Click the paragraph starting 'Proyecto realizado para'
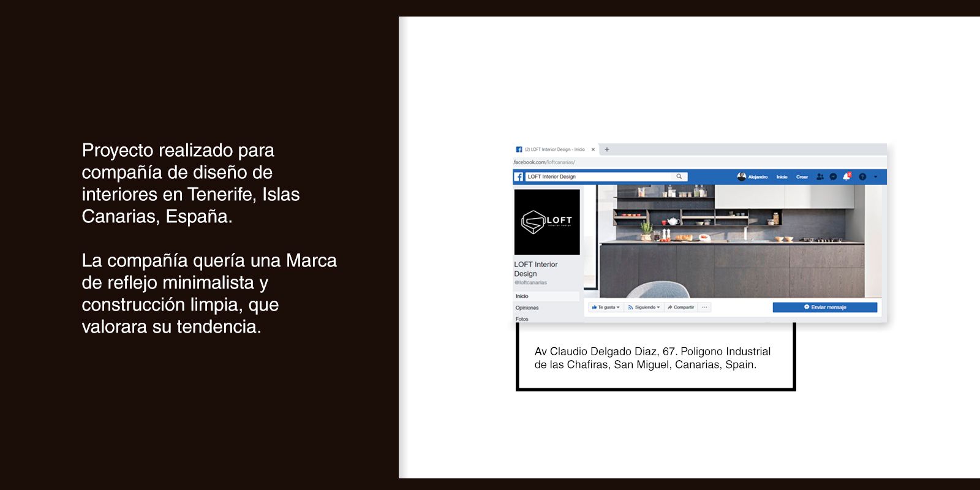The width and height of the screenshot is (980, 490). [190, 183]
